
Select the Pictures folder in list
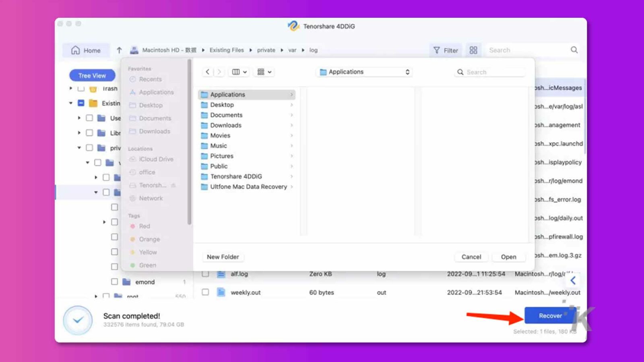(246, 156)
